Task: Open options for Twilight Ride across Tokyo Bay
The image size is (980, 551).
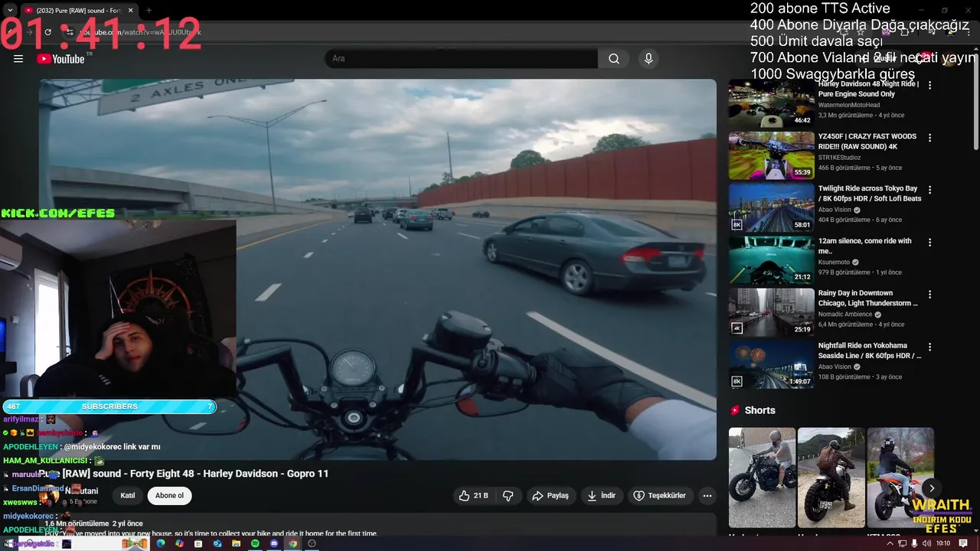Action: tap(930, 190)
